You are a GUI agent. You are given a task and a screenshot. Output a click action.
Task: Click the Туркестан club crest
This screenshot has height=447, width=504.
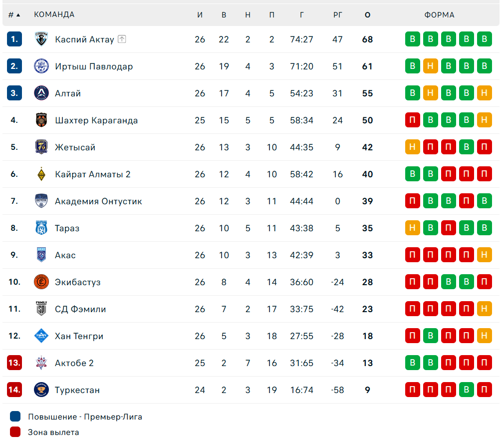point(41,390)
